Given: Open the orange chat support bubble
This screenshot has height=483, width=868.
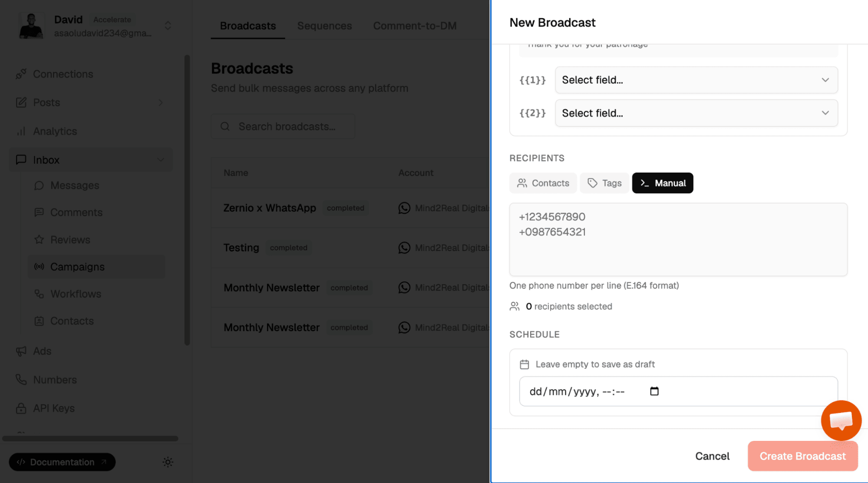Looking at the screenshot, I should point(841,420).
